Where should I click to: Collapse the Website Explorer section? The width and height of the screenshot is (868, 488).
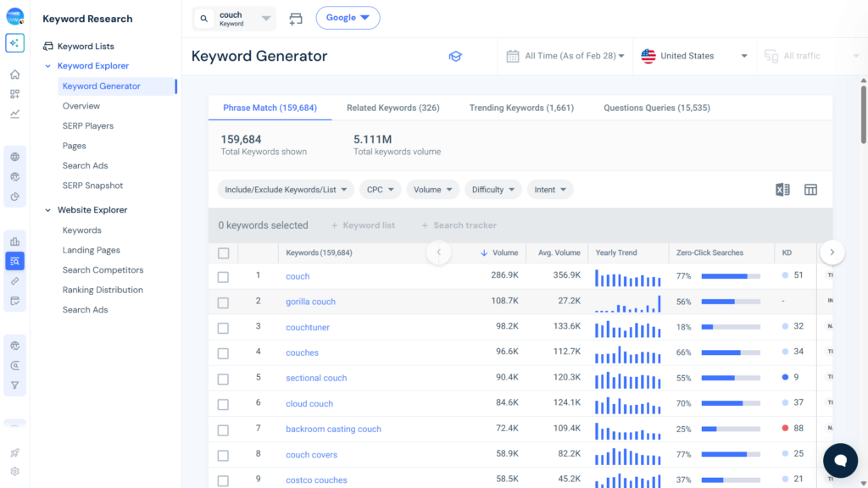pyautogui.click(x=48, y=209)
